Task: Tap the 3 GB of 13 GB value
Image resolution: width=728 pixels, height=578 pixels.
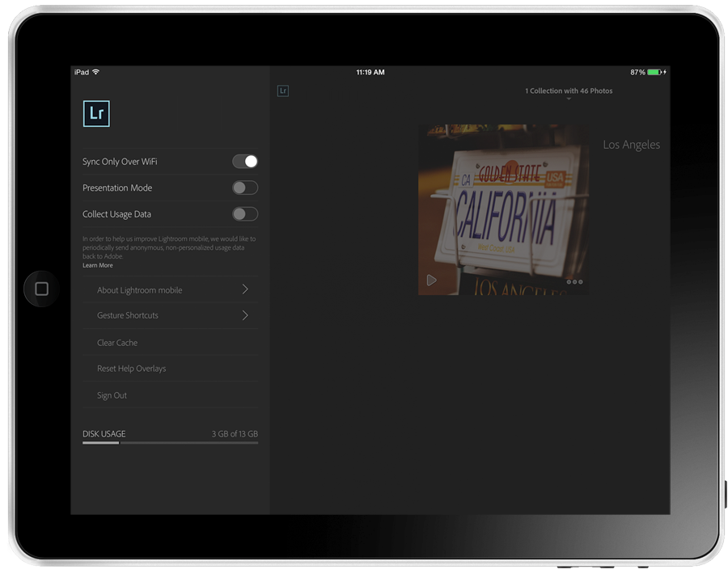Action: pos(235,434)
